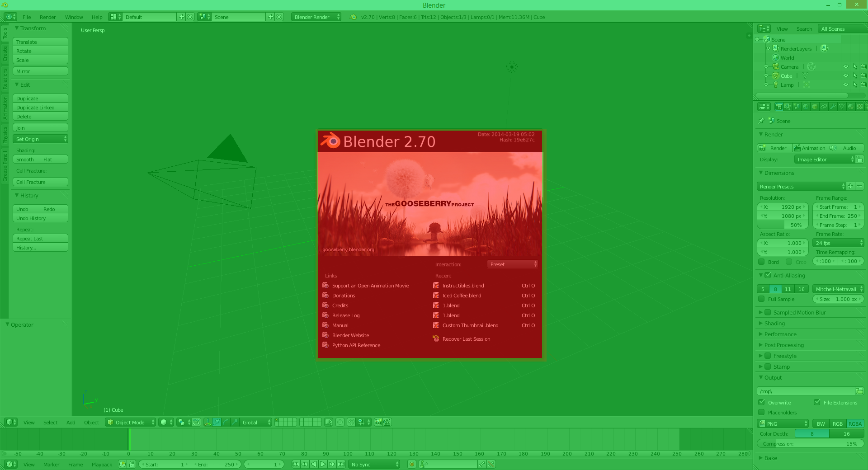Open the Image Editor display dropdown
Screen dimensions: 868x470
(x=825, y=159)
